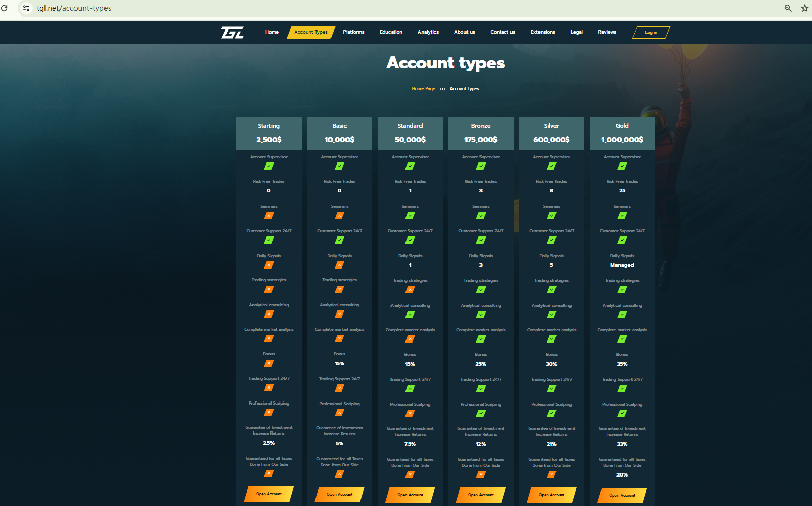This screenshot has height=506, width=812.
Task: Click Open Account under the Gold plan
Action: click(622, 495)
